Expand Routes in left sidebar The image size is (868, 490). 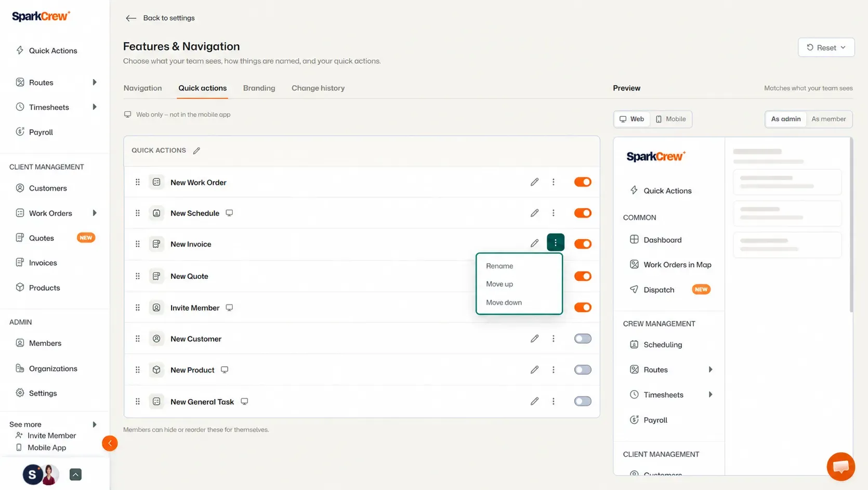pos(95,82)
